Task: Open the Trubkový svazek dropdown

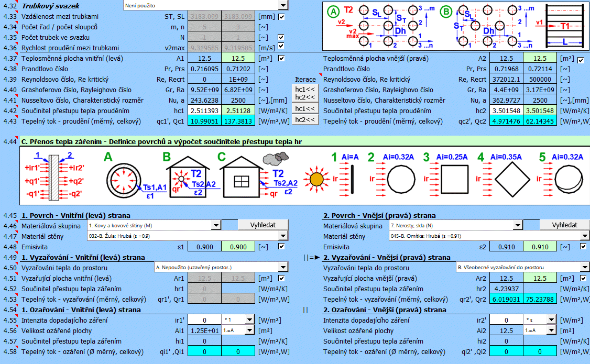Action: pyautogui.click(x=283, y=5)
